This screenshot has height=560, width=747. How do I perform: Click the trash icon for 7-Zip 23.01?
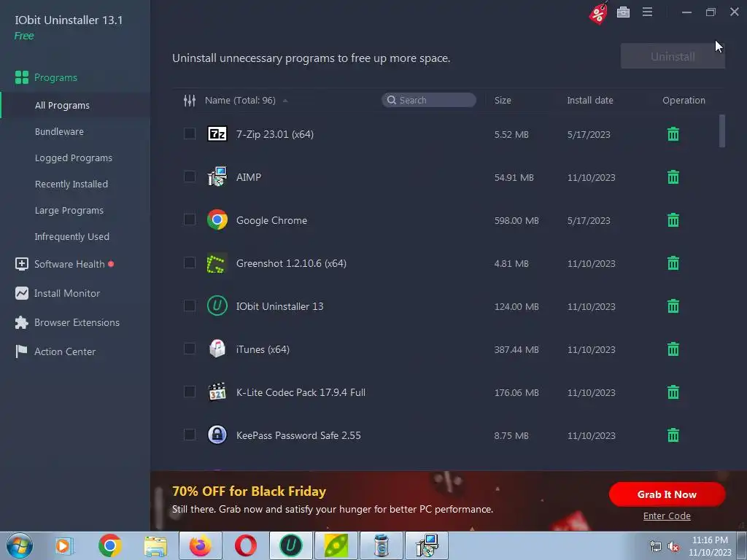pos(673,134)
